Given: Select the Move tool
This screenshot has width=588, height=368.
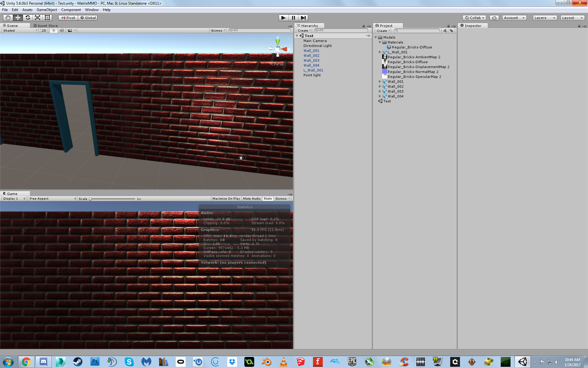Looking at the screenshot, I should coord(18,18).
